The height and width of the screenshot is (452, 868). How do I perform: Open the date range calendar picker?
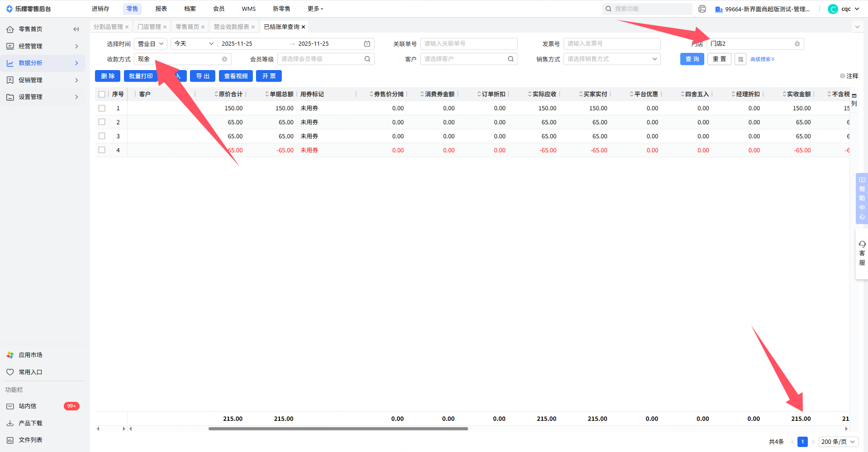click(x=367, y=44)
